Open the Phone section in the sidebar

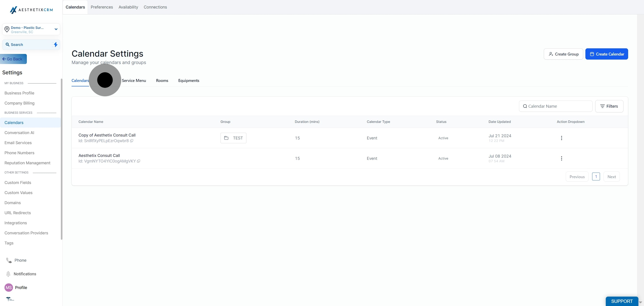(21, 260)
